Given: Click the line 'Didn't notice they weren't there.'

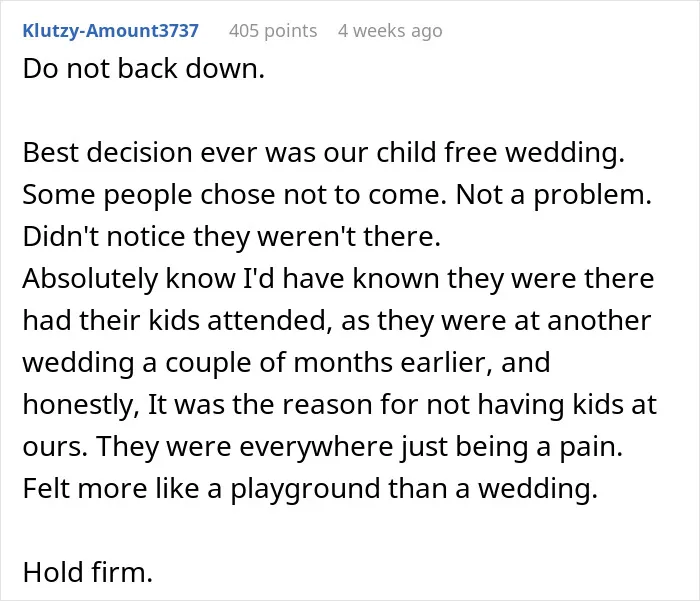Looking at the screenshot, I should [x=232, y=236].
